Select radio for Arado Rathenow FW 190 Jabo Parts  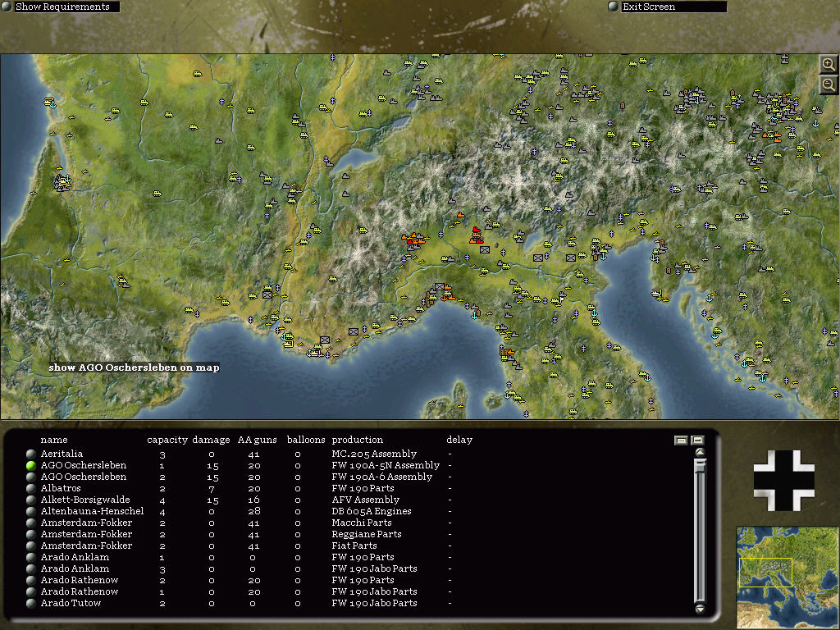point(31,592)
